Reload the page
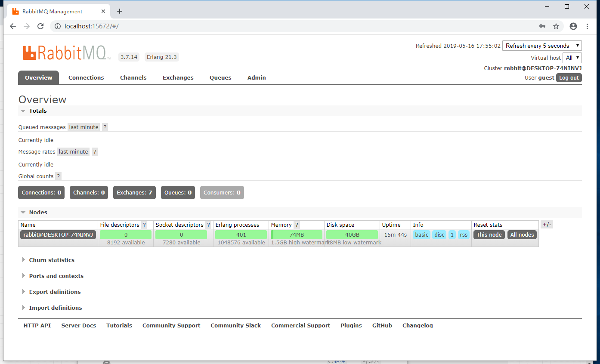The width and height of the screenshot is (600, 364). point(40,26)
